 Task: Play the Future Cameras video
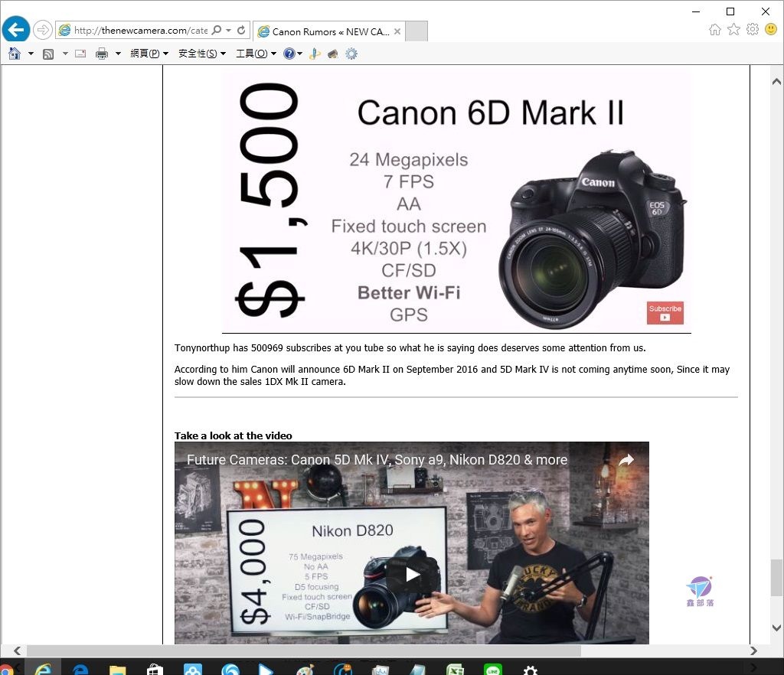[x=411, y=574]
